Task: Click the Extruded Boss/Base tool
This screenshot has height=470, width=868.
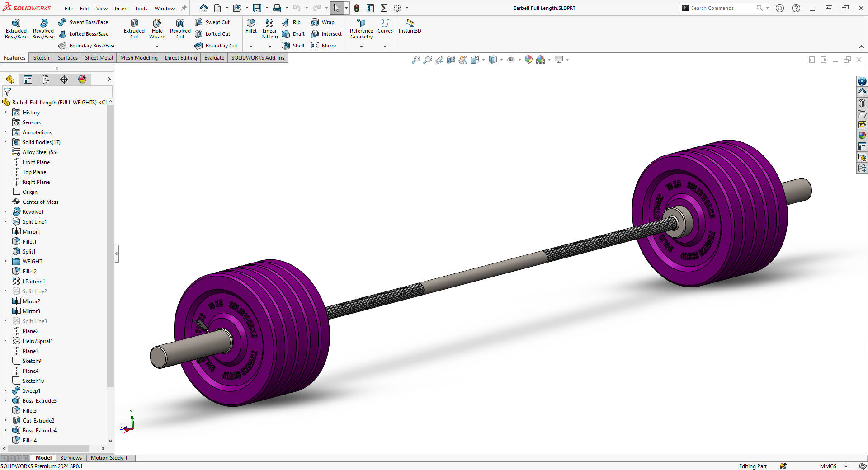Action: click(x=16, y=29)
